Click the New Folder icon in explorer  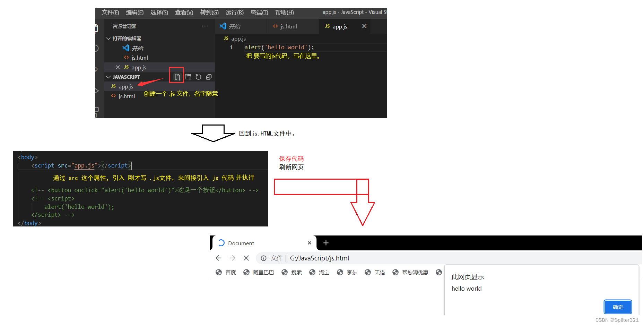pyautogui.click(x=188, y=77)
